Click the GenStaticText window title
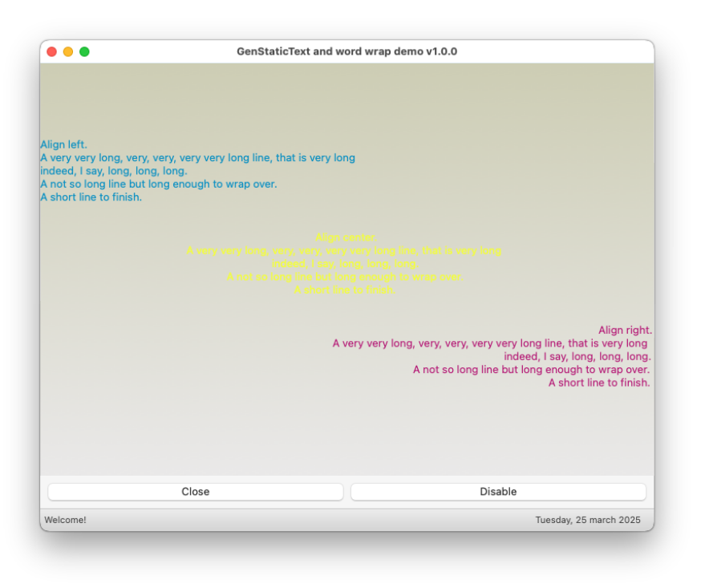 point(346,51)
